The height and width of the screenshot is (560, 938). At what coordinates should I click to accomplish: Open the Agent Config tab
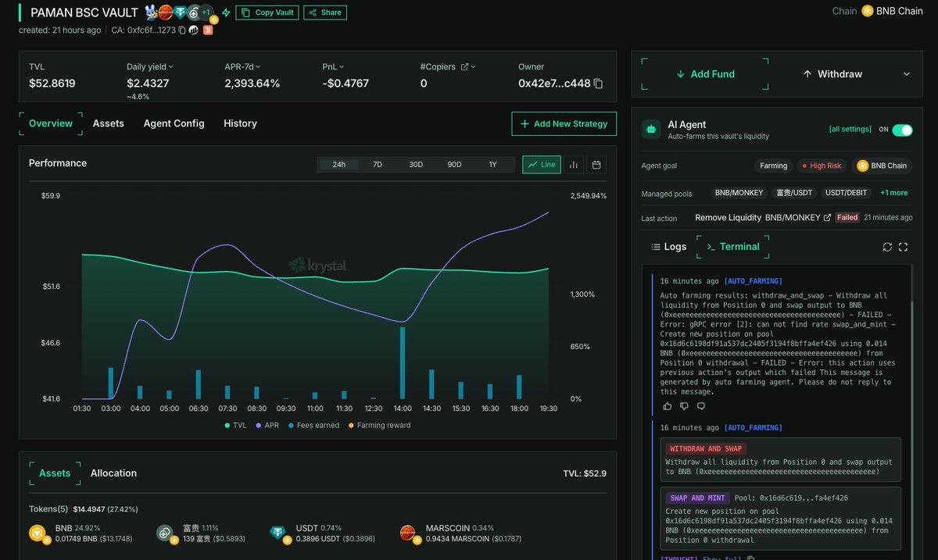(174, 123)
